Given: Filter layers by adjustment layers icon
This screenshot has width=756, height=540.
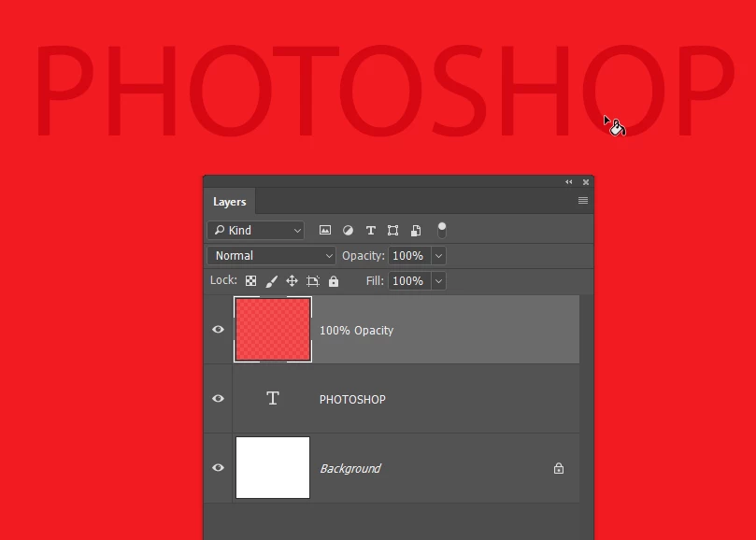Looking at the screenshot, I should [x=348, y=231].
